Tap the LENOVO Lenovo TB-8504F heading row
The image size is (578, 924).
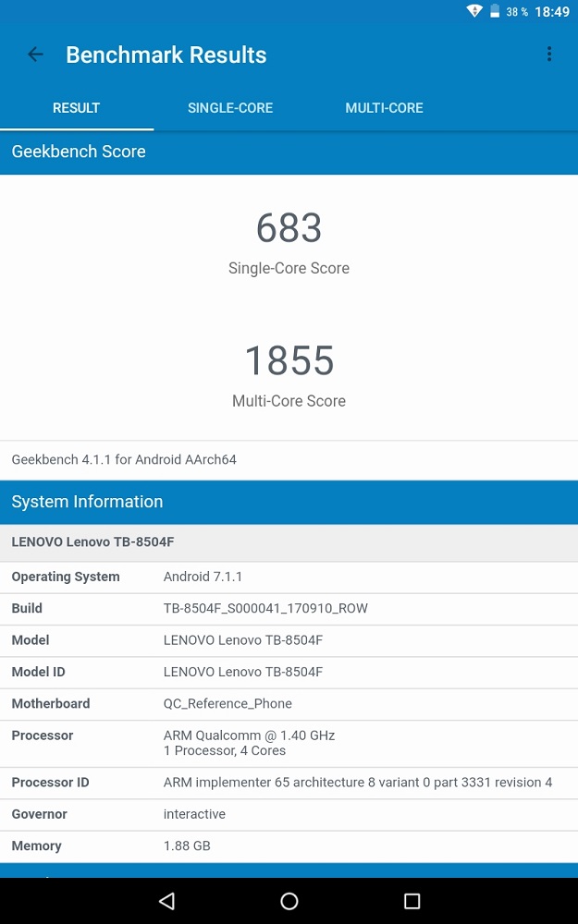289,542
